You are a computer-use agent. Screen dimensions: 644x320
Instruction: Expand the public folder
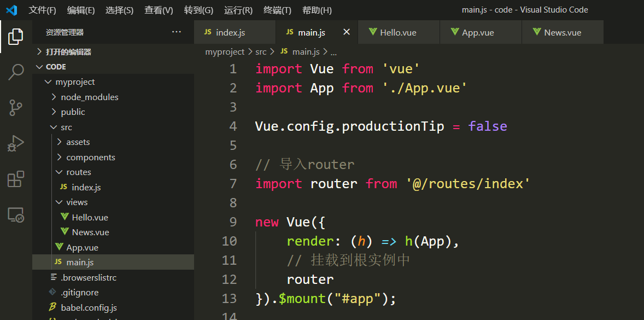coord(113,112)
